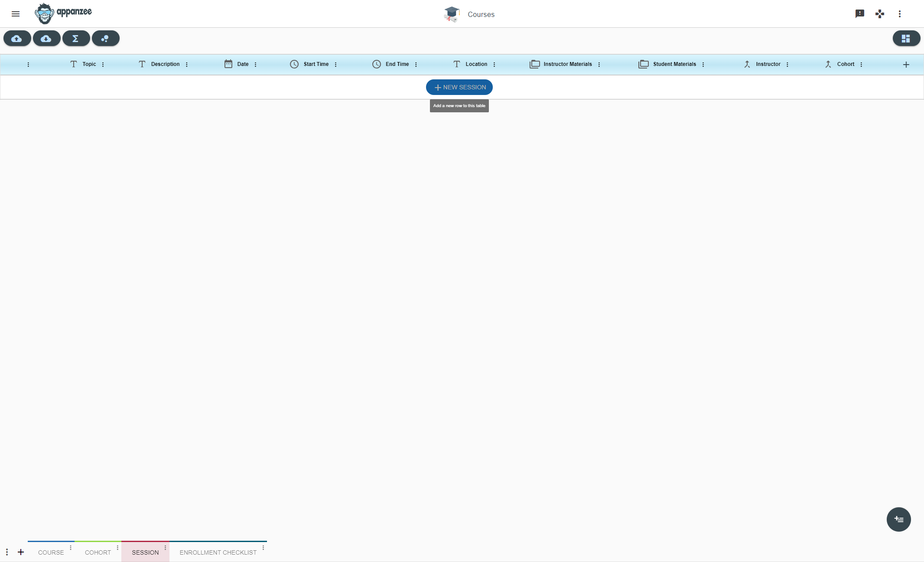
Task: Open the feedback chat icon
Action: [x=860, y=14]
